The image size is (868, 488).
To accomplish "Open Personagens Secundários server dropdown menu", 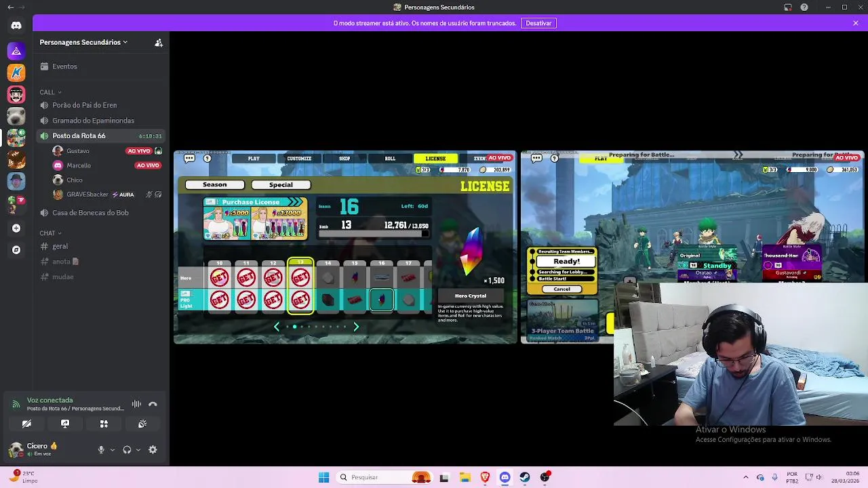I will pyautogui.click(x=83, y=42).
